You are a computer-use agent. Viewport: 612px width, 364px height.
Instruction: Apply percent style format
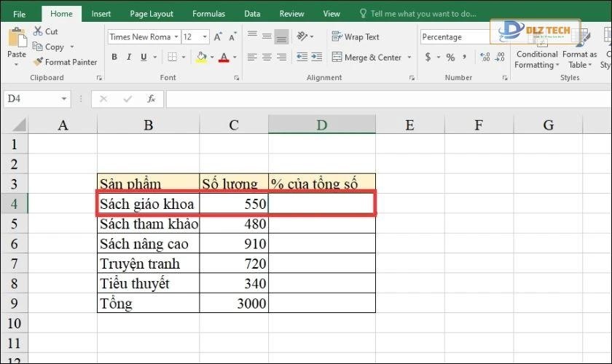[450, 58]
